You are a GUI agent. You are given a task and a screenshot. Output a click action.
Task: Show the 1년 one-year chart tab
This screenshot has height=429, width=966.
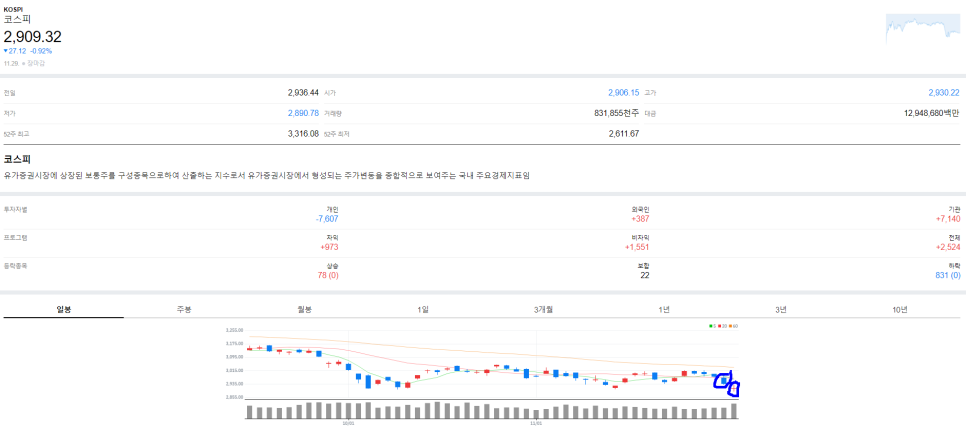(x=664, y=309)
